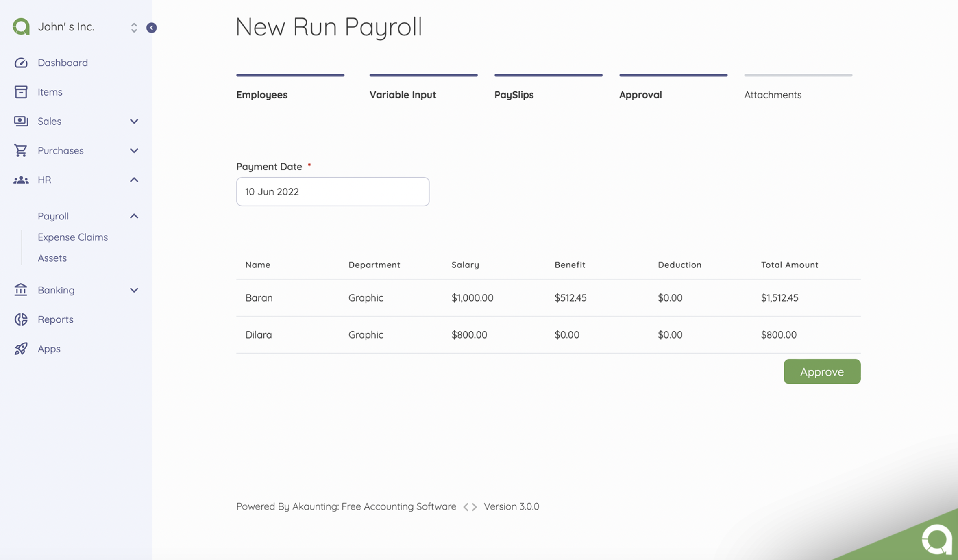The height and width of the screenshot is (560, 958).
Task: Collapse the HR section chevron
Action: click(133, 180)
